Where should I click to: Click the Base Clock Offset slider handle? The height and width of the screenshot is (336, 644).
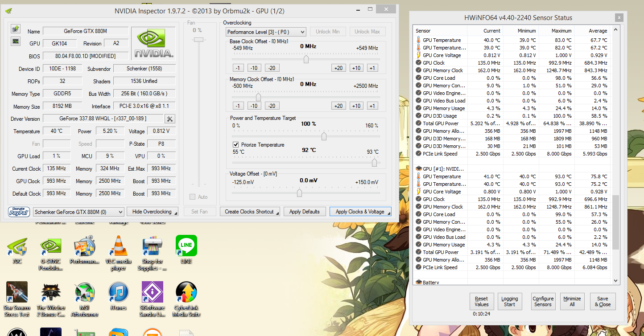(x=306, y=59)
